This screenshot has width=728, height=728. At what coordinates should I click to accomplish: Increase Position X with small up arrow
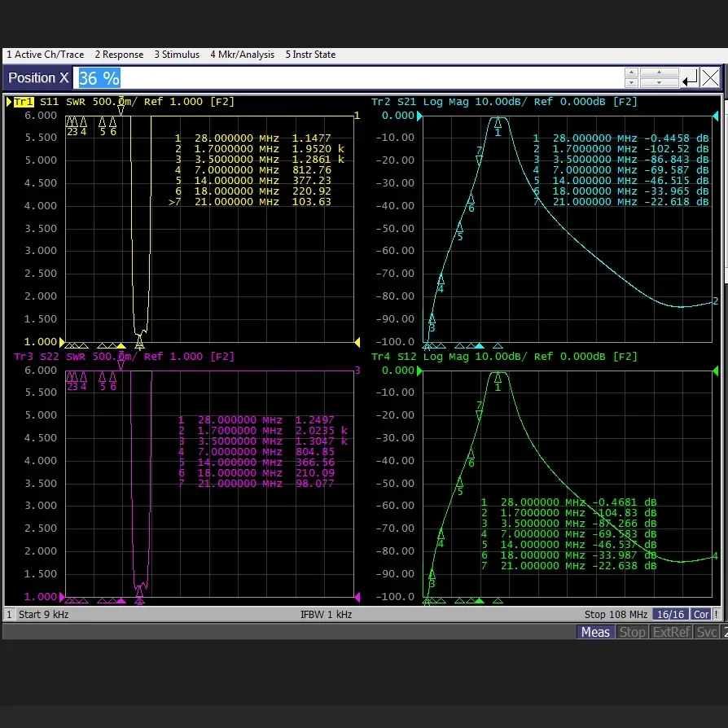631,73
